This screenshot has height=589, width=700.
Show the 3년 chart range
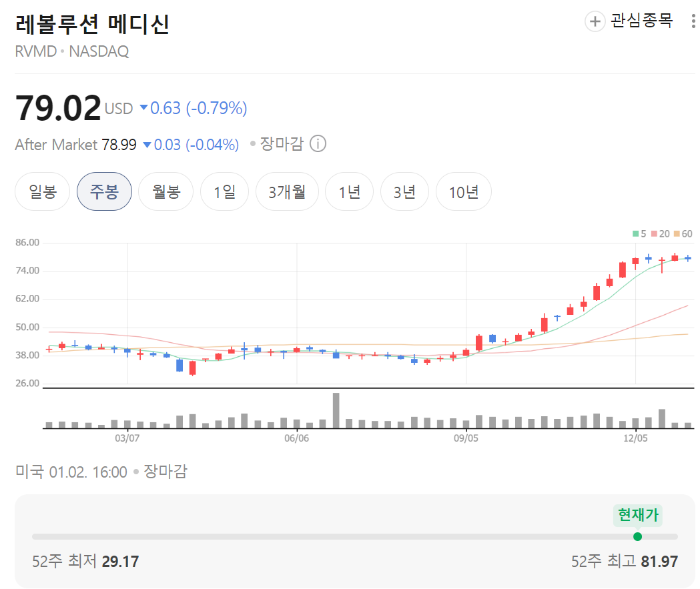point(404,191)
